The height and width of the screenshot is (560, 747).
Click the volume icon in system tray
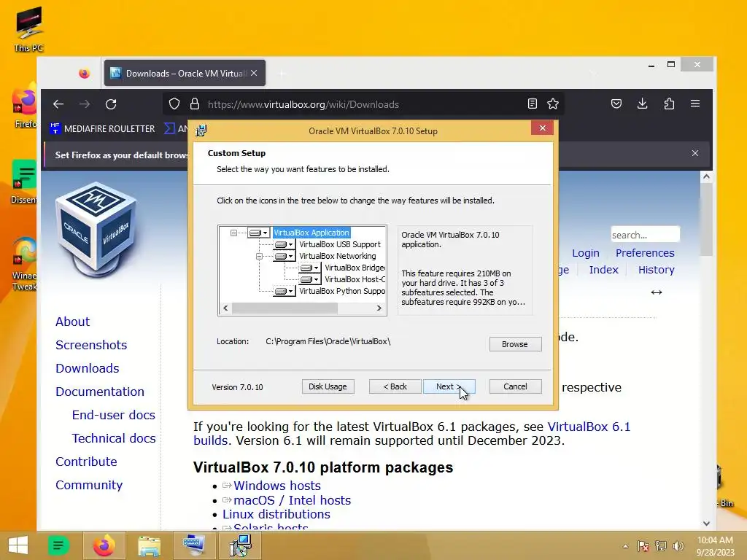[678, 545]
